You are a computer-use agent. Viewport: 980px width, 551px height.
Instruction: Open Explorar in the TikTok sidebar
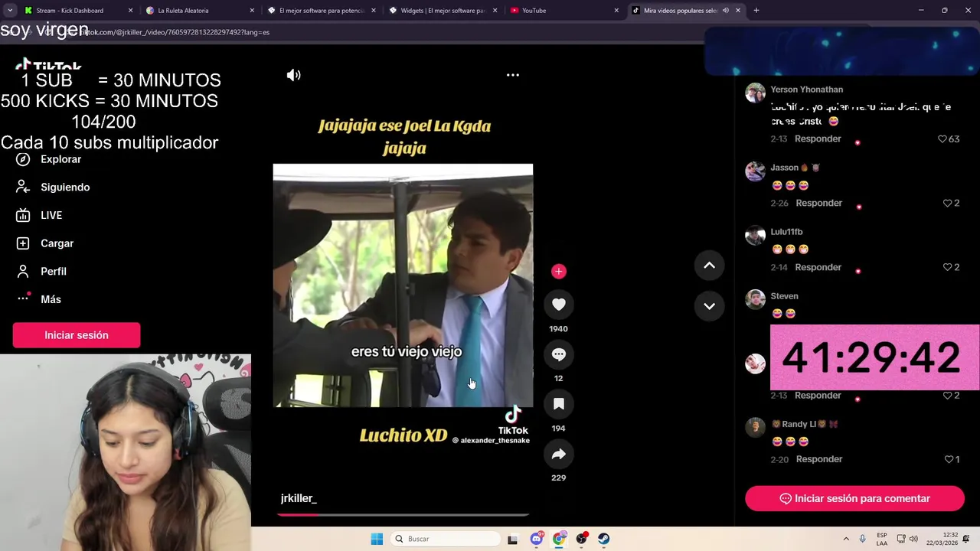61,159
